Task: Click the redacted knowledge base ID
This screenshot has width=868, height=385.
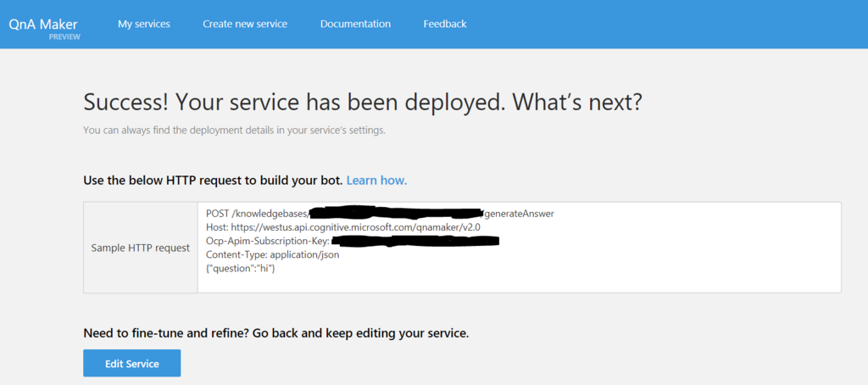Action: [x=394, y=213]
